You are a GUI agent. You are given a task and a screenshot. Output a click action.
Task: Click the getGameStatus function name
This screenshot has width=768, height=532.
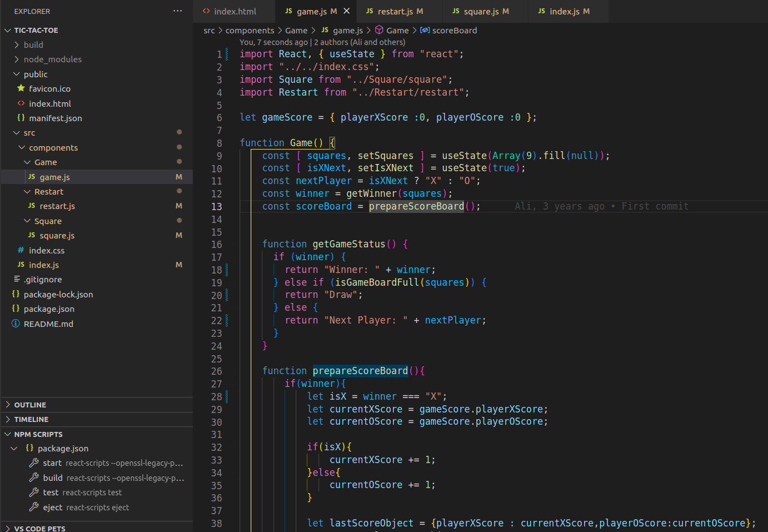pyautogui.click(x=348, y=244)
